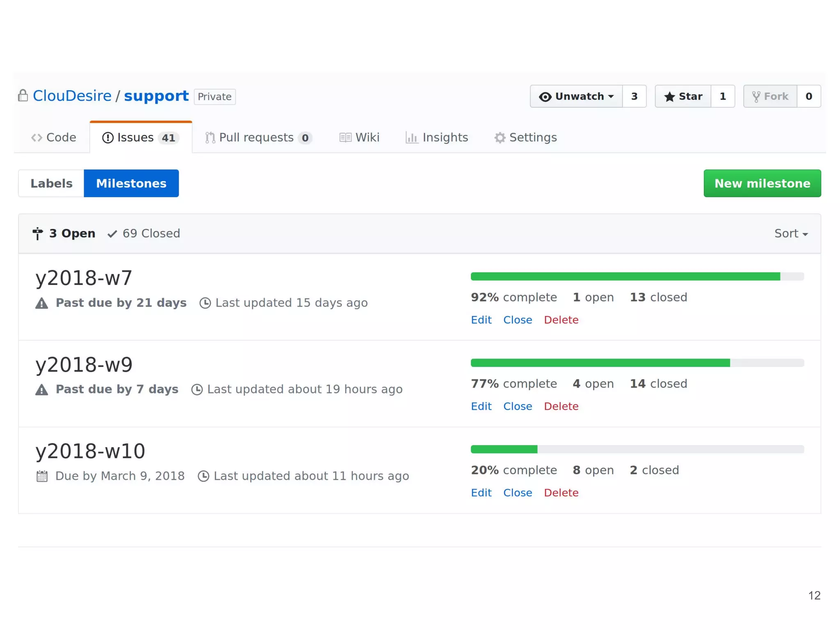Open the Sort dropdown
Image resolution: width=840 pixels, height=630 pixels.
click(790, 233)
